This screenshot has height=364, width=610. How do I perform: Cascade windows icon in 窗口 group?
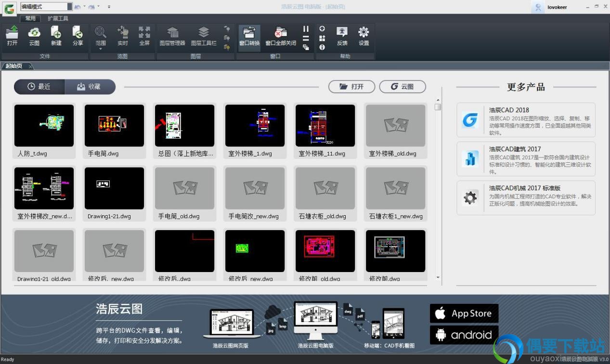point(306,47)
